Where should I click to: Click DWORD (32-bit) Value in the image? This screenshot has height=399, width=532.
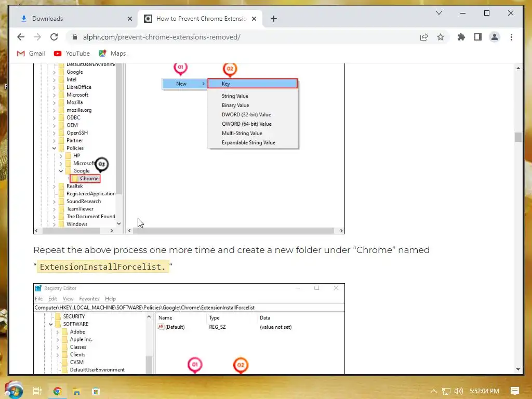tap(246, 115)
